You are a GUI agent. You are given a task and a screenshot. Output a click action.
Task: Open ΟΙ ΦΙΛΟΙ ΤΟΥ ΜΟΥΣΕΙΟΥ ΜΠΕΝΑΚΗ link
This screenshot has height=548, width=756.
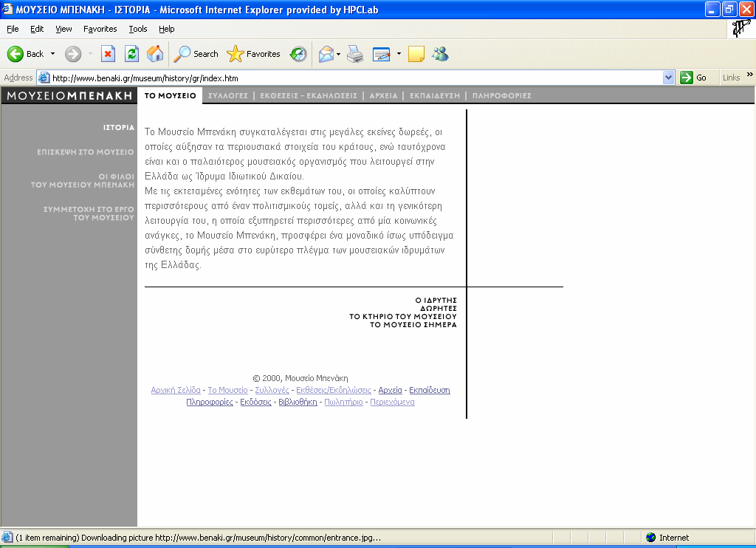(x=83, y=180)
